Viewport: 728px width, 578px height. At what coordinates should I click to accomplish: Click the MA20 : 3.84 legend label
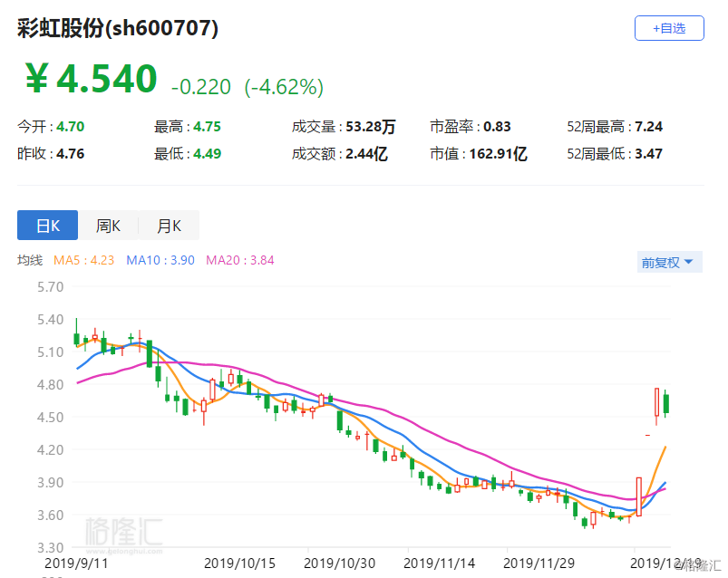(x=240, y=260)
